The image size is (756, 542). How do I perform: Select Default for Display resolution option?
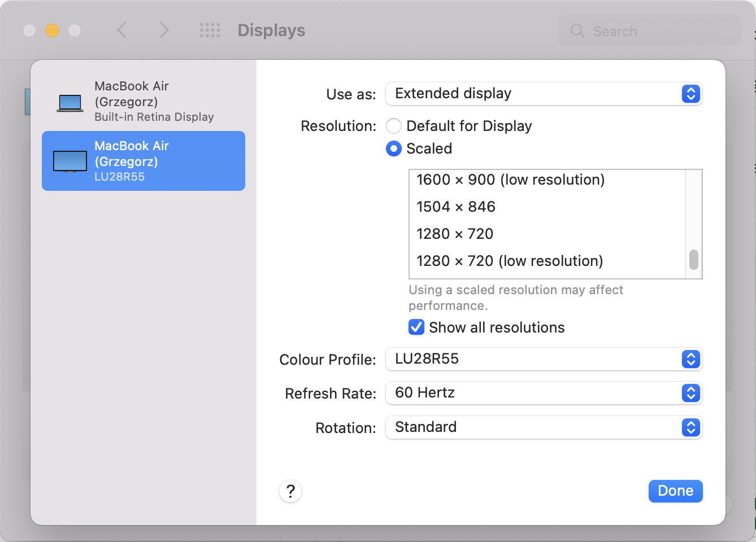click(x=394, y=126)
